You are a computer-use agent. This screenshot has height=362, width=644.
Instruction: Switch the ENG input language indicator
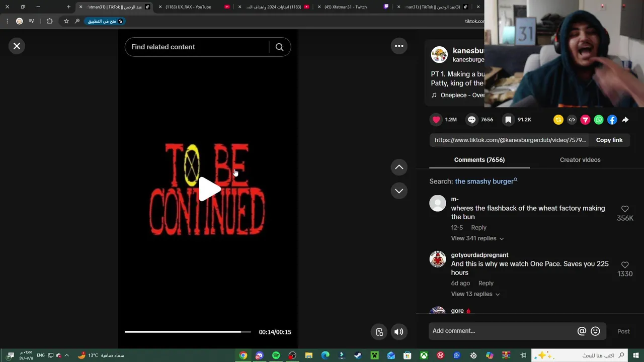[x=41, y=355]
